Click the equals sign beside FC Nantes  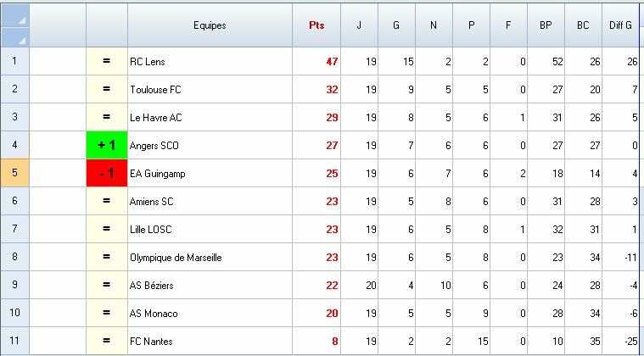coord(107,342)
